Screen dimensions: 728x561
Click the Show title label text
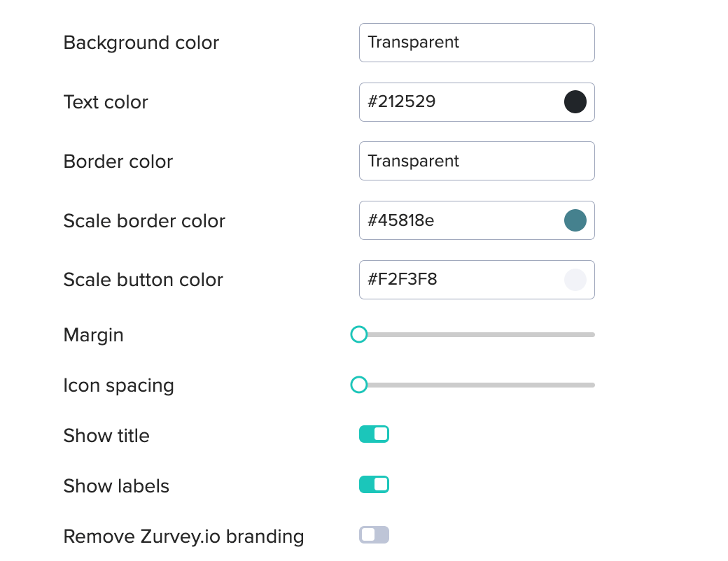click(x=106, y=435)
